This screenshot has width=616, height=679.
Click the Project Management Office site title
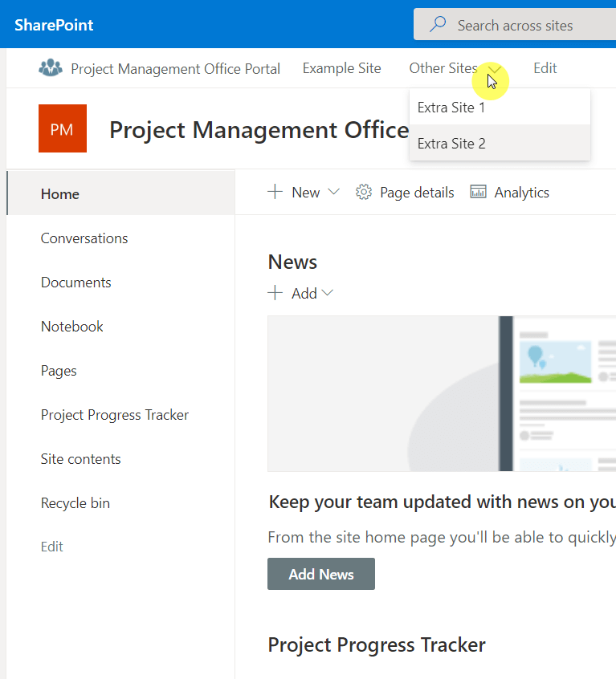[x=259, y=130]
